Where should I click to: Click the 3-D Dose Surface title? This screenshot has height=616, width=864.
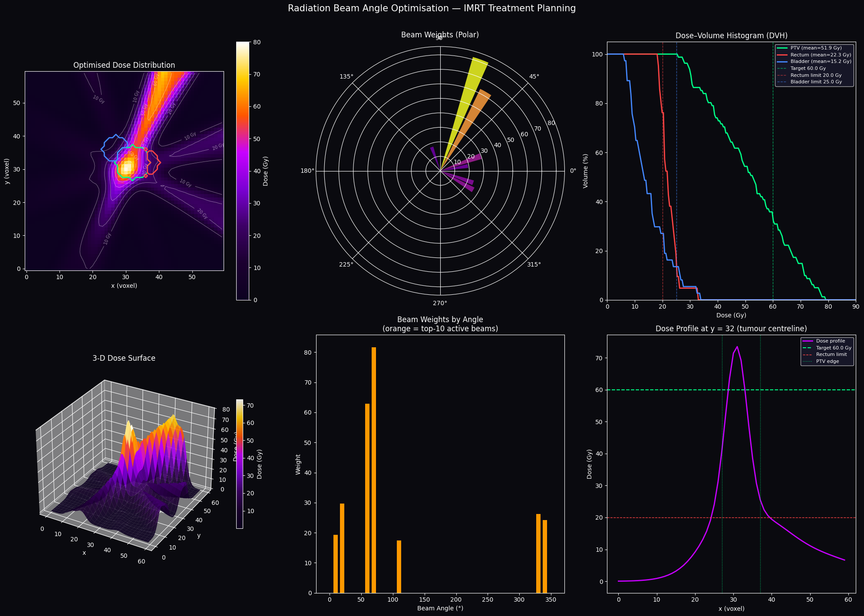124,358
